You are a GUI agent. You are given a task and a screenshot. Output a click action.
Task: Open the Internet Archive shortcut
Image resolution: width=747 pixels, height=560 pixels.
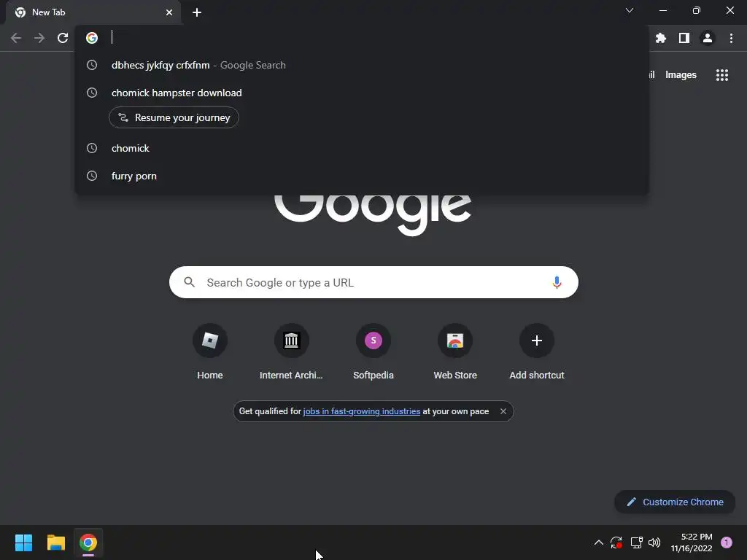click(x=291, y=353)
